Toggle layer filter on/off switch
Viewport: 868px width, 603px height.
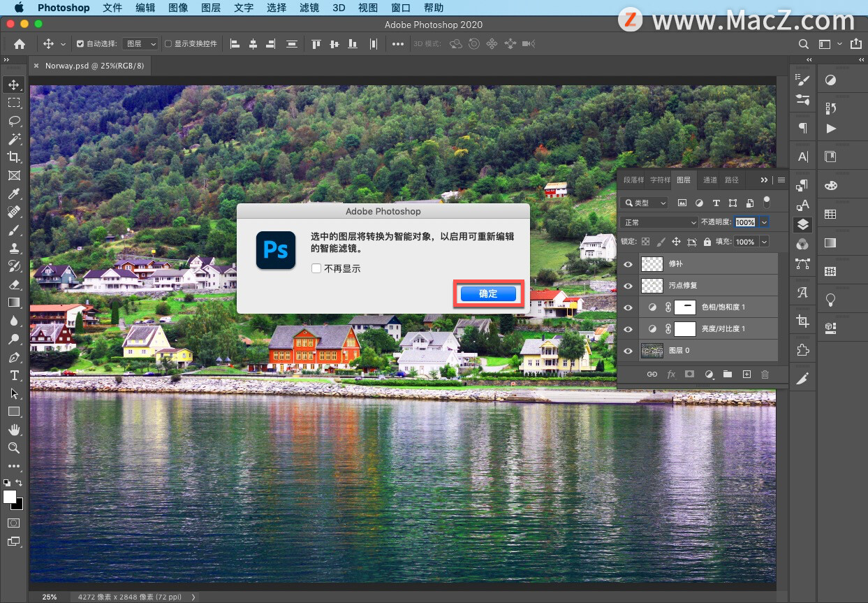766,203
